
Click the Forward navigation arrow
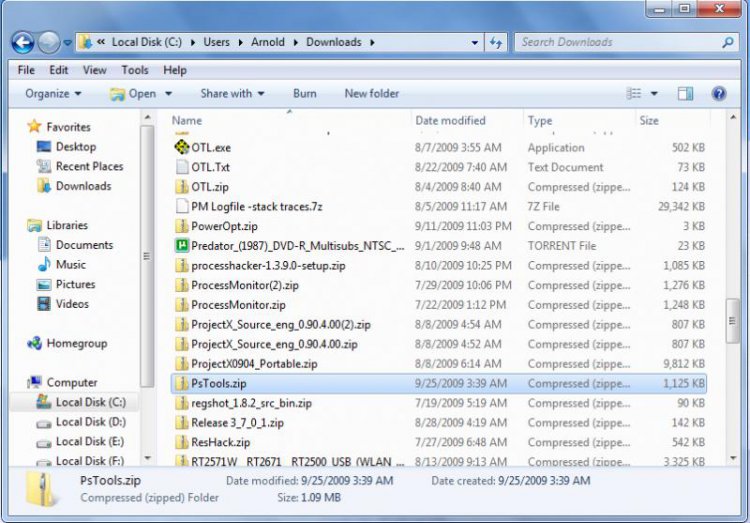pos(49,43)
